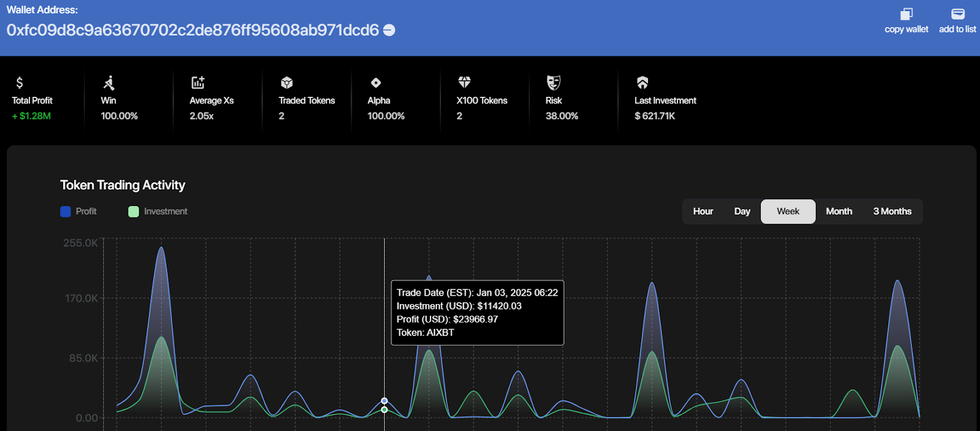This screenshot has width=980, height=431.
Task: Toggle the Profit series legend swatch
Action: 66,212
